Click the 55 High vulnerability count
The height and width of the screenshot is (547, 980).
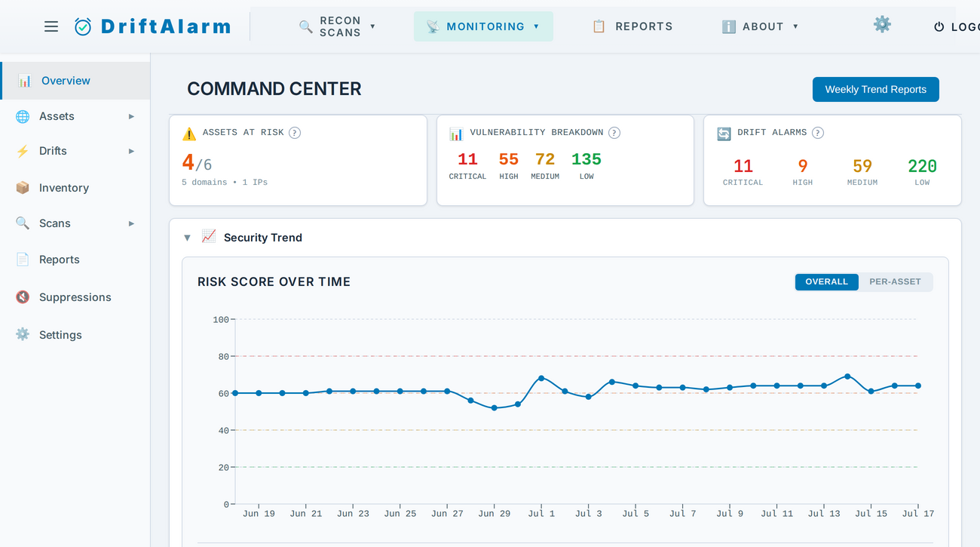coord(509,159)
